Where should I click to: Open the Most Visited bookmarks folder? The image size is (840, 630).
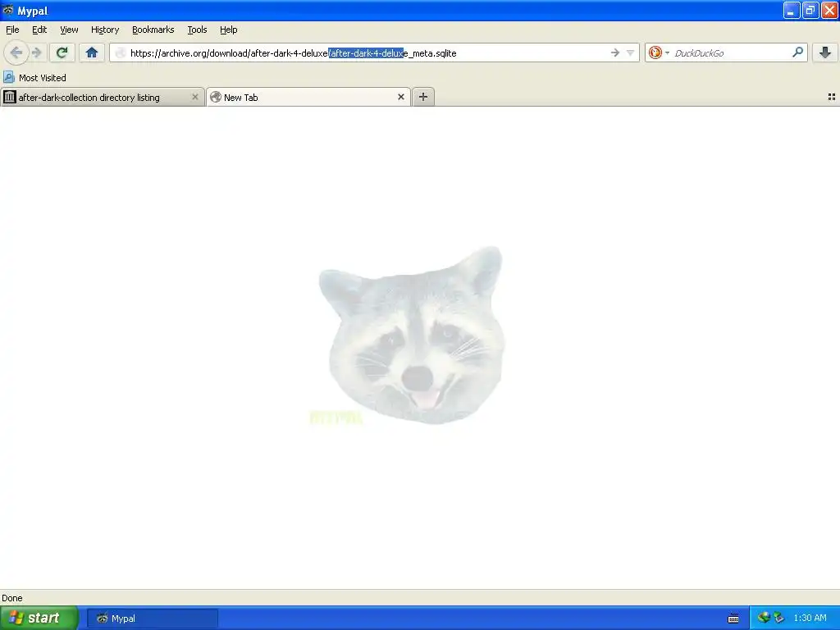point(34,78)
